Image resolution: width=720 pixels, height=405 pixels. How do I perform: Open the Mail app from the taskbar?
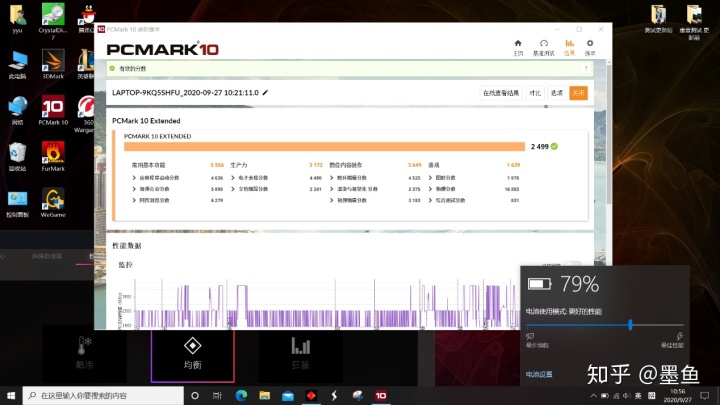pyautogui.click(x=288, y=395)
